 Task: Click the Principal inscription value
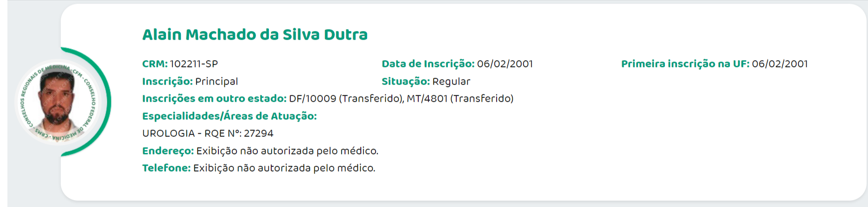pos(217,82)
